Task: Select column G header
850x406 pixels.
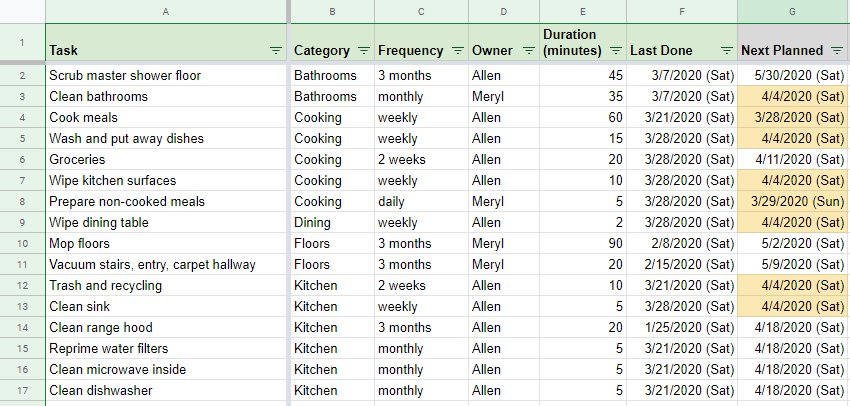Action: [793, 11]
